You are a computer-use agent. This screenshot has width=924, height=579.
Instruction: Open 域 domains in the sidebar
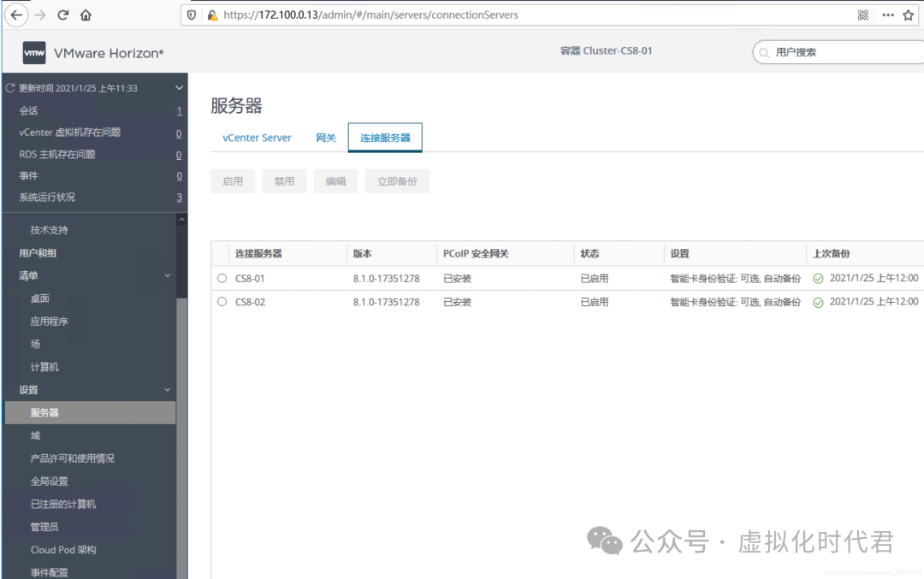35,436
